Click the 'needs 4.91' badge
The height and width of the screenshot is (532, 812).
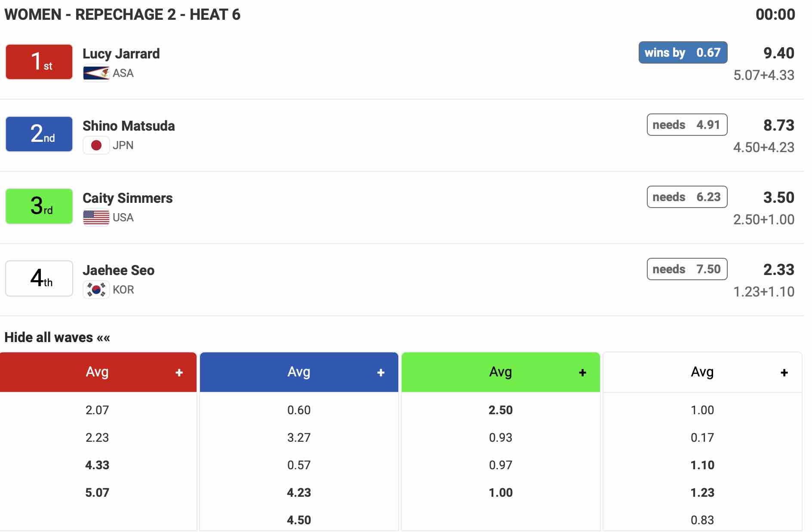686,125
